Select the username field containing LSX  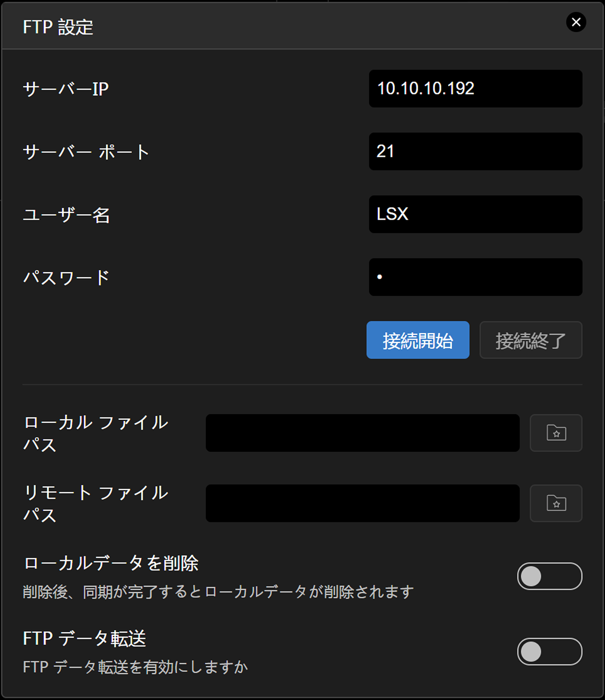(475, 214)
